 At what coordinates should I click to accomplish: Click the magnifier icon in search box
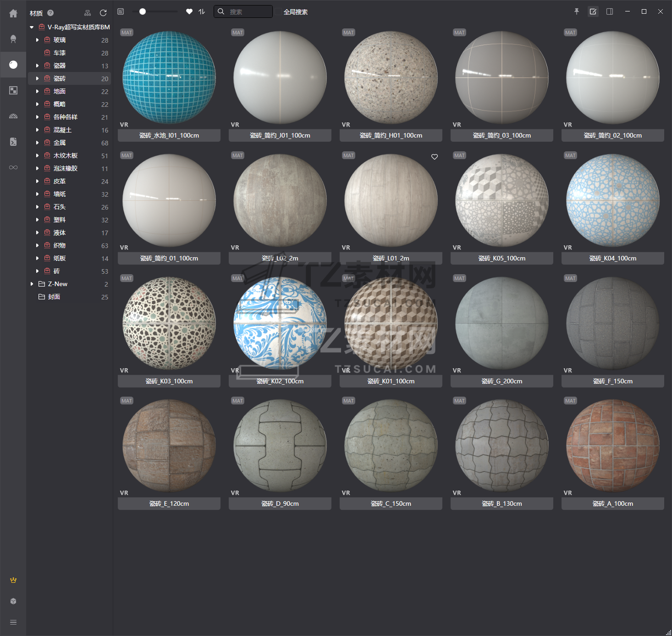tap(221, 11)
